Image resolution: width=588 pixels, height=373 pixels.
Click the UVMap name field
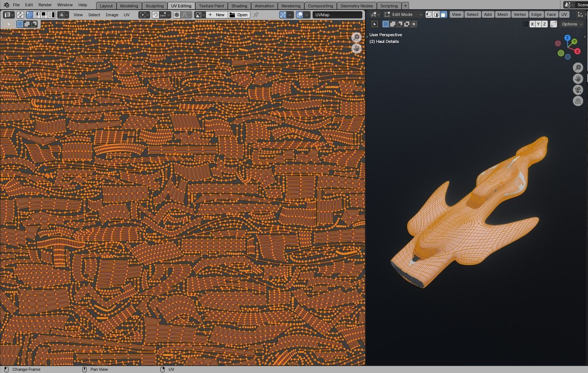point(337,15)
